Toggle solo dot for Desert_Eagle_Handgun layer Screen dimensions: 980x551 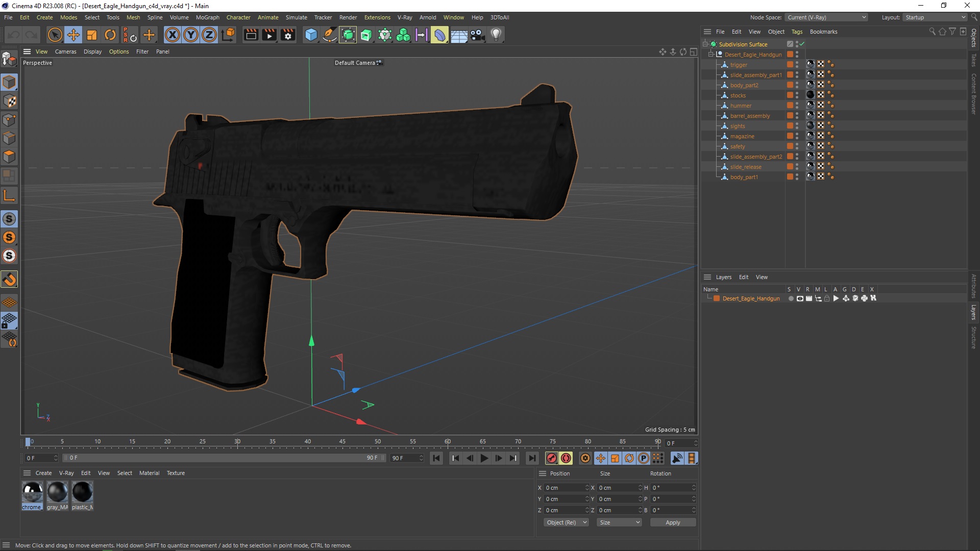[x=791, y=298]
